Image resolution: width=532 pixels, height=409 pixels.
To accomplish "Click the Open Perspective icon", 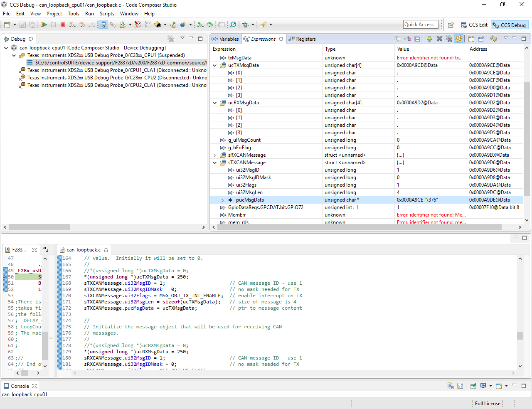I will click(451, 25).
